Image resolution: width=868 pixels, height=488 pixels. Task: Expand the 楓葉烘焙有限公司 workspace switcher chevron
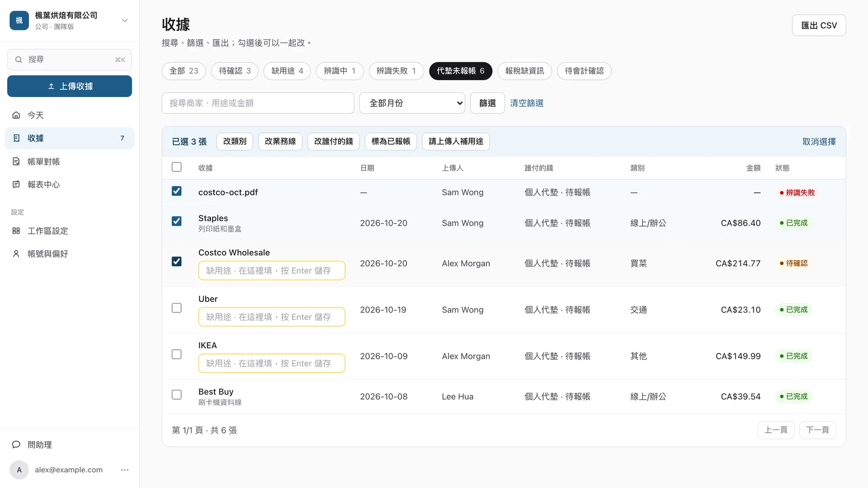pos(125,21)
